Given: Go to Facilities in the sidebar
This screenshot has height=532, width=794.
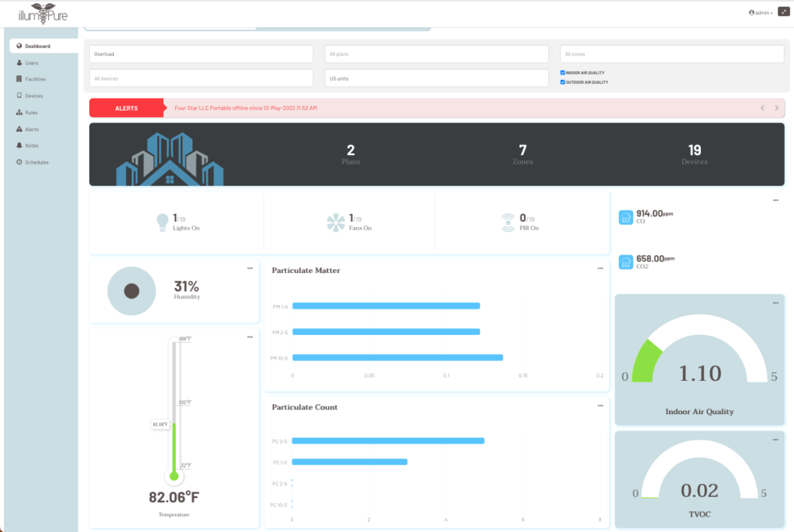Looking at the screenshot, I should [35, 79].
